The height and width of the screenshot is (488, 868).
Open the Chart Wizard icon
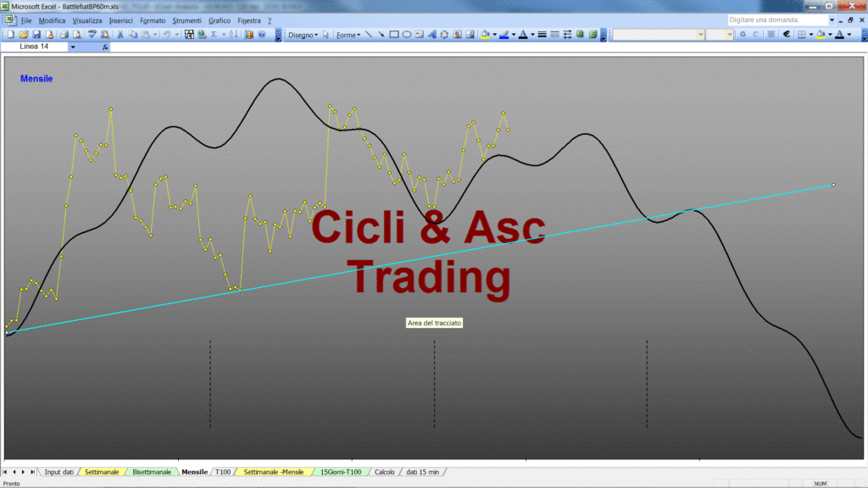pos(249,34)
